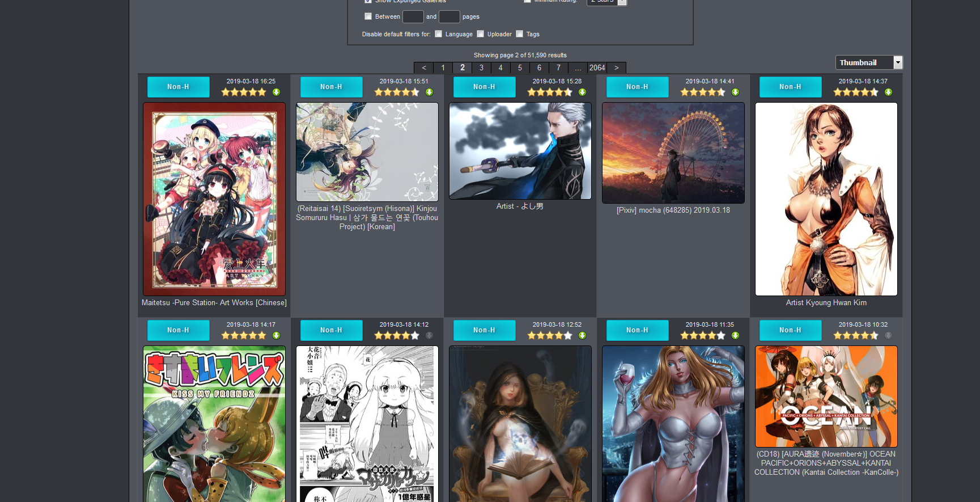980x502 pixels.
Task: Open OCEAN Kantai Collection title link
Action: point(826,463)
